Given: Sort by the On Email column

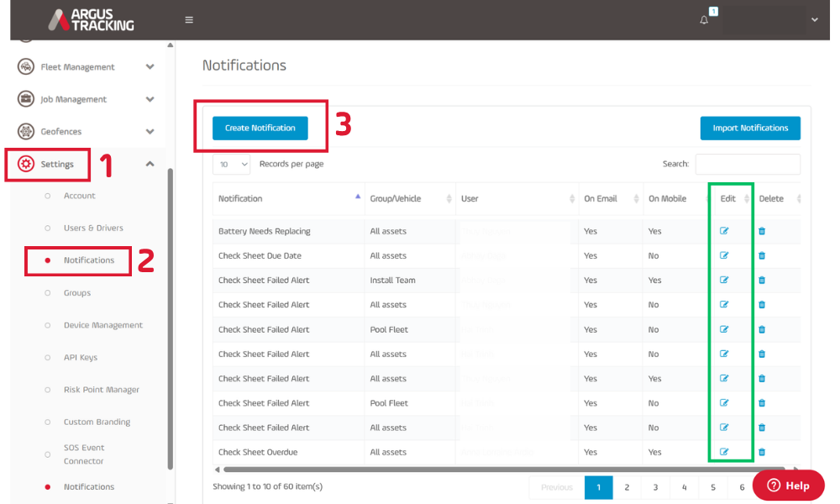Looking at the screenshot, I should click(612, 199).
